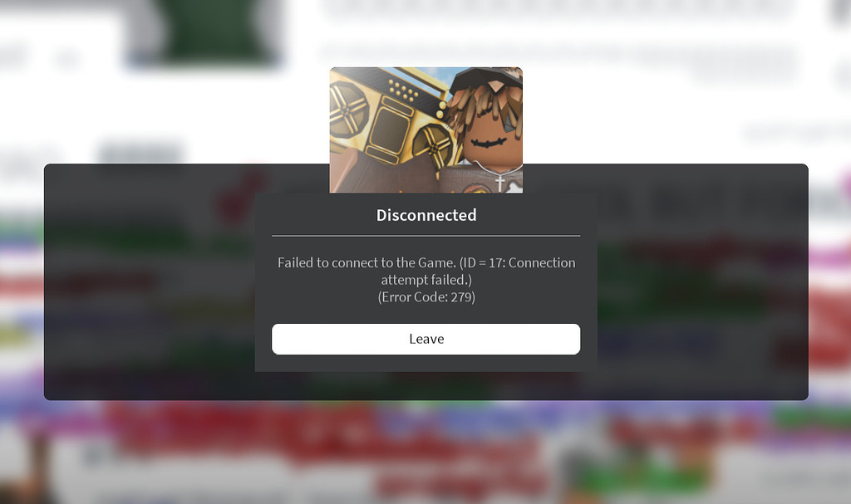Click the 'Error Code: 279' text
Screen dimensions: 851x504
tap(426, 297)
